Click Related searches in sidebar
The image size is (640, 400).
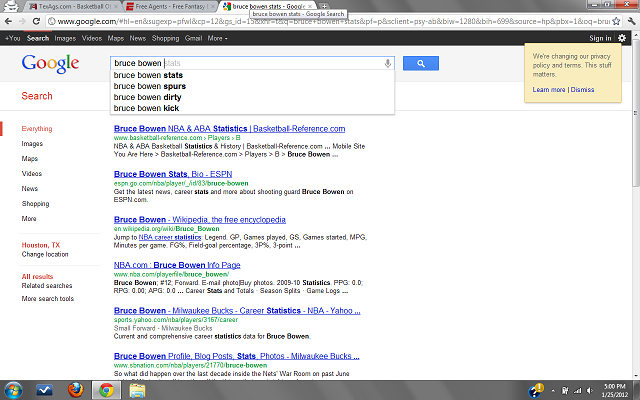coord(47,286)
